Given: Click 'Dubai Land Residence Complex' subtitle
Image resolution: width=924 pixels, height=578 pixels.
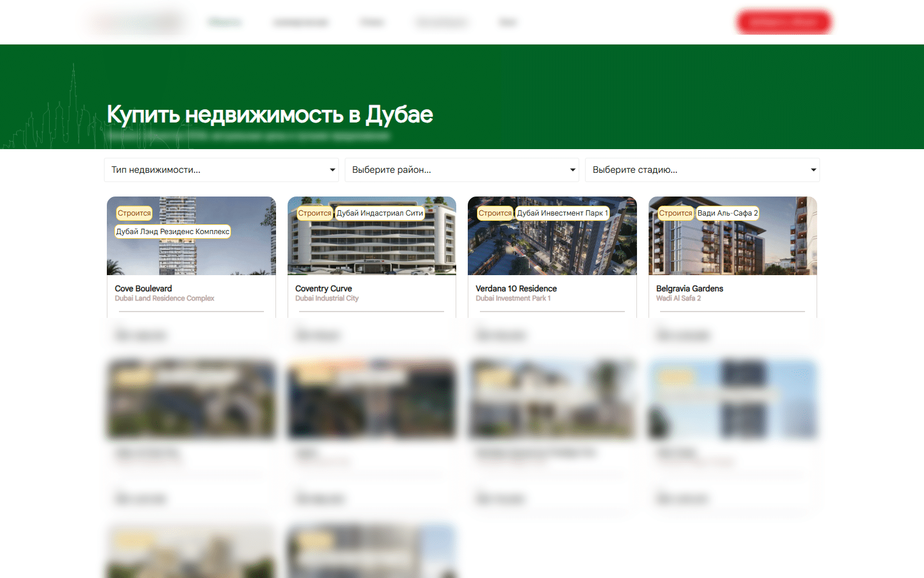Looking at the screenshot, I should pyautogui.click(x=165, y=298).
